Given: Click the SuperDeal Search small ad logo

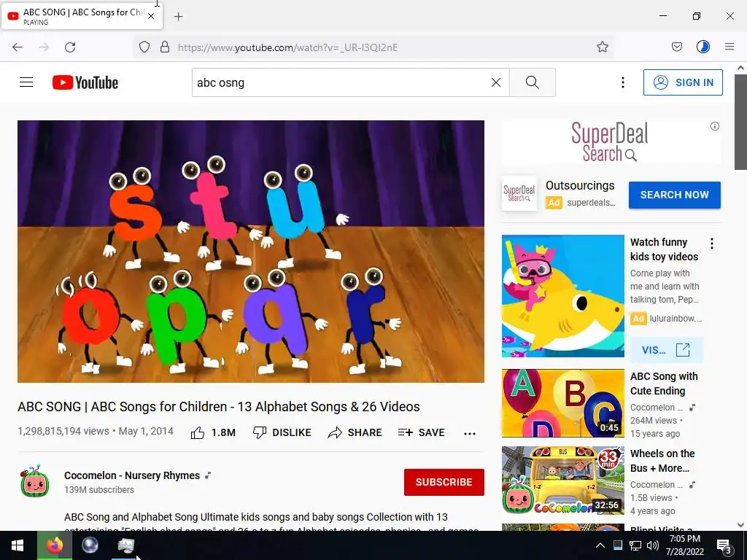Looking at the screenshot, I should click(x=519, y=193).
